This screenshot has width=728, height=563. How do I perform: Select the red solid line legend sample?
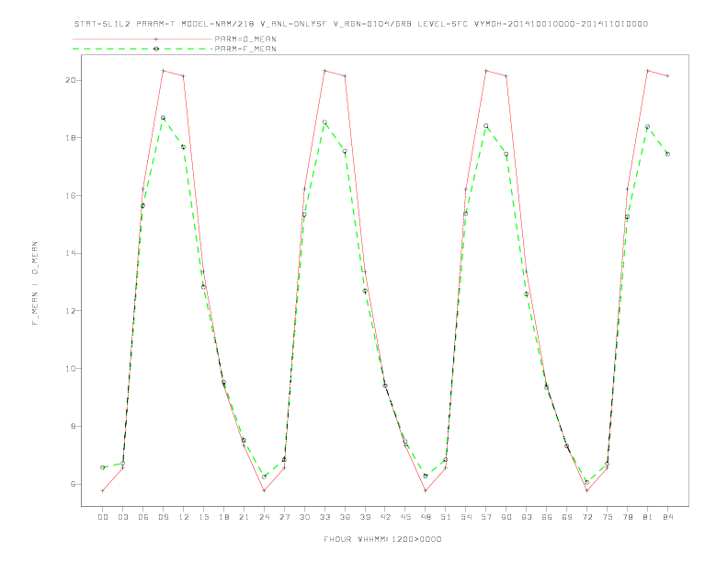pos(142,39)
